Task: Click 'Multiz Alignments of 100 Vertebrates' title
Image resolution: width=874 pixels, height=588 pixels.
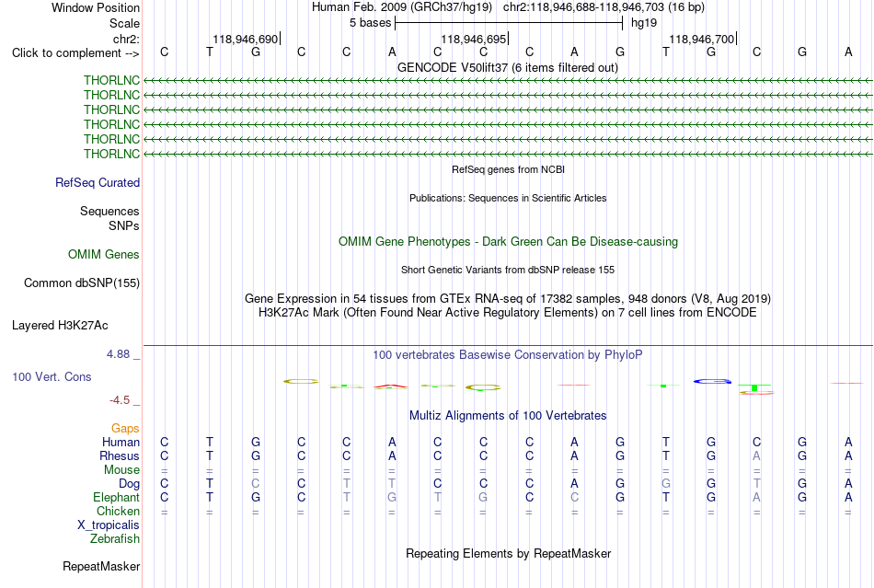Action: (508, 416)
